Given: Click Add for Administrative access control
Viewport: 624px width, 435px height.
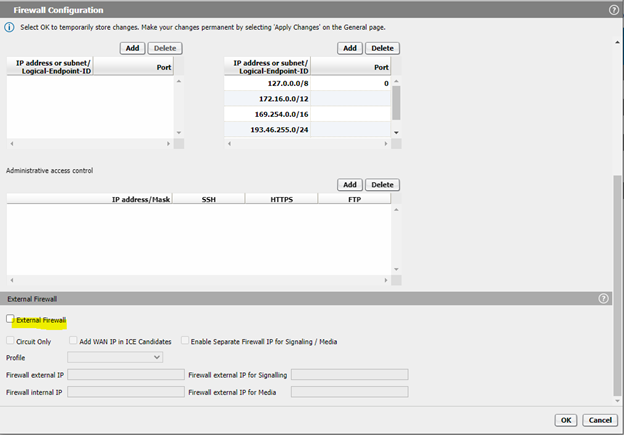Looking at the screenshot, I should pyautogui.click(x=350, y=185).
